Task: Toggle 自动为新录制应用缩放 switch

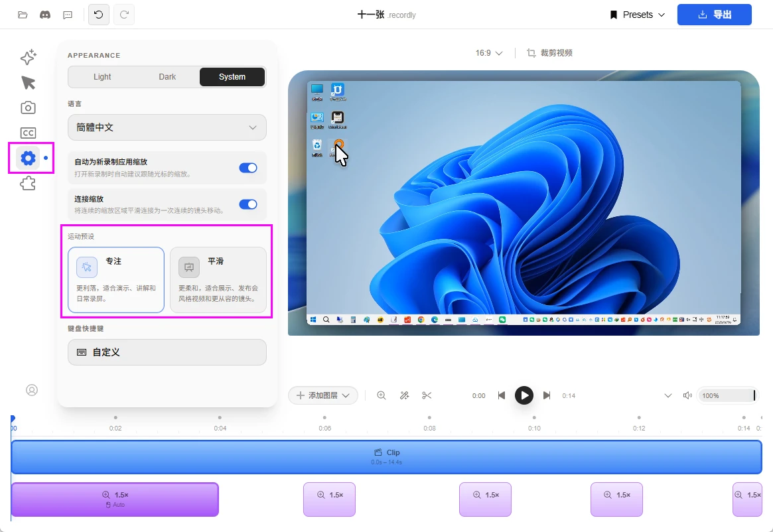Action: 248,168
